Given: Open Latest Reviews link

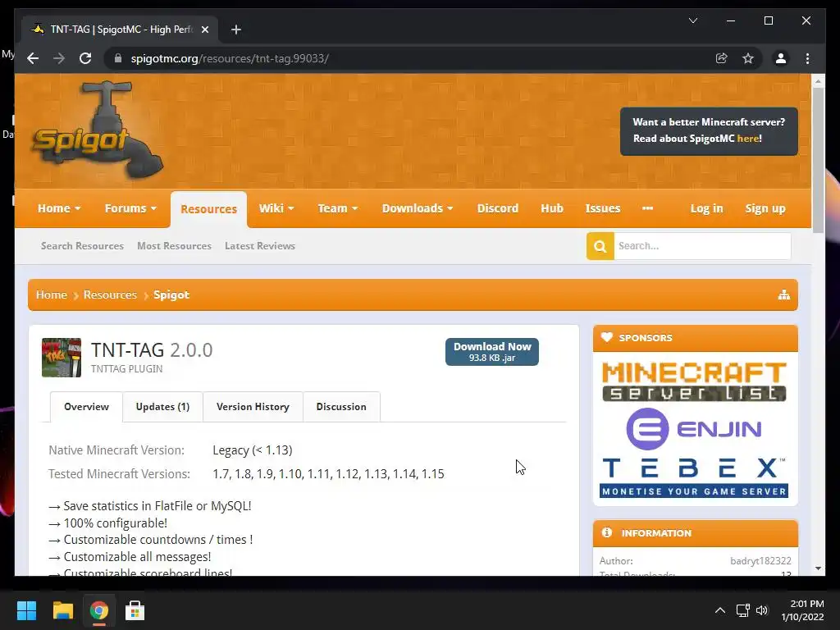Looking at the screenshot, I should pyautogui.click(x=260, y=246).
